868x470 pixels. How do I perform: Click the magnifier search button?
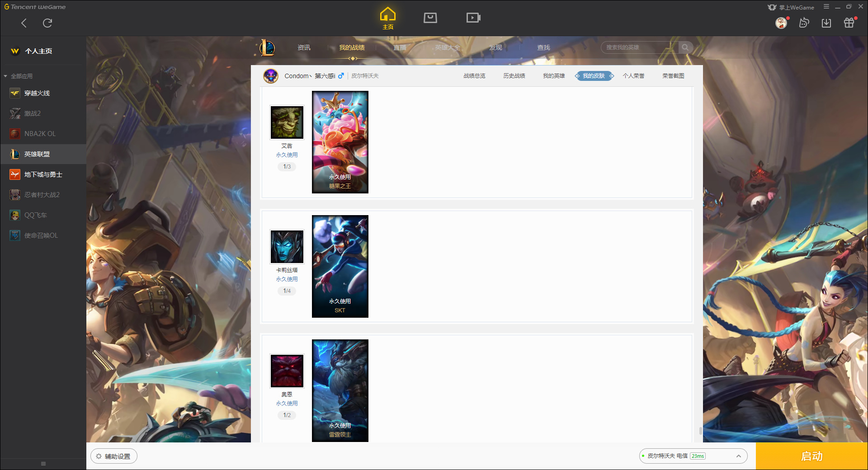[x=685, y=47]
